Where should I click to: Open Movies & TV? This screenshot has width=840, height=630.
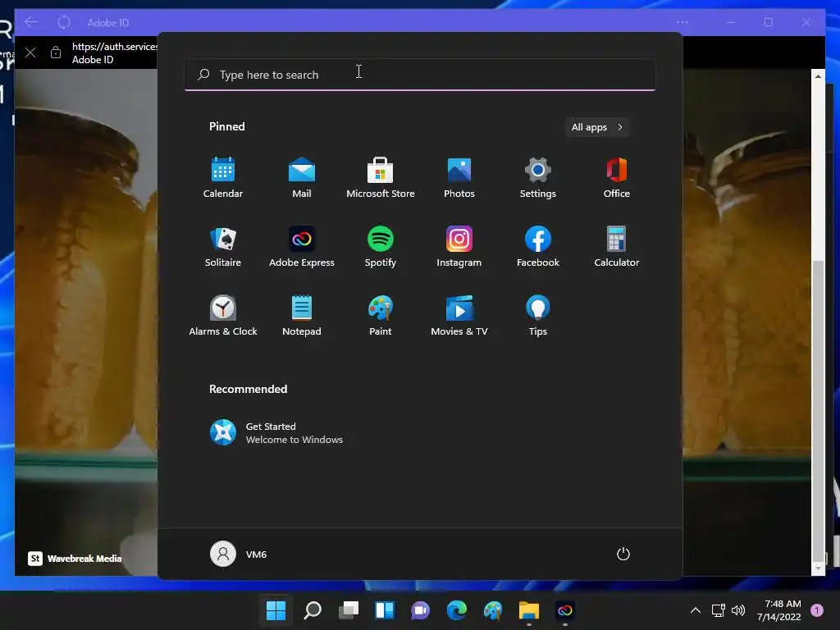click(x=459, y=316)
